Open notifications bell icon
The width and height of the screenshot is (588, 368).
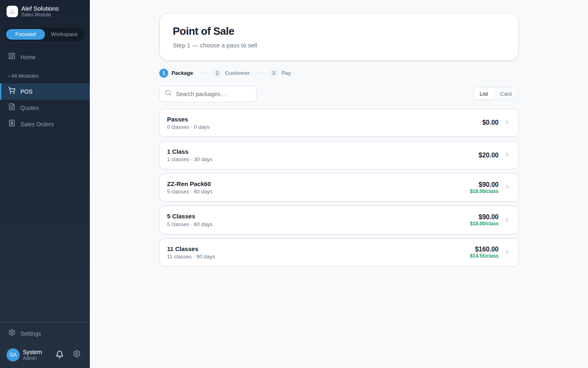60,354
